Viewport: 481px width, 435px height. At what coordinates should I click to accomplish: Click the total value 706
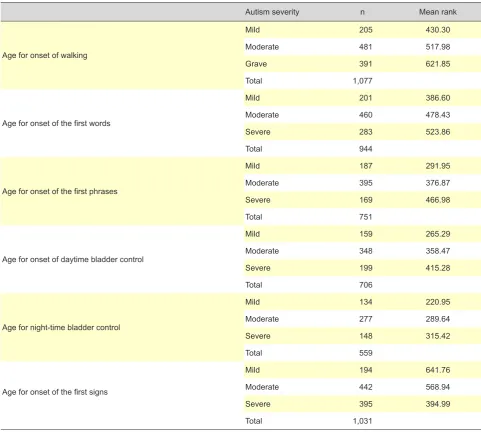pyautogui.click(x=366, y=285)
